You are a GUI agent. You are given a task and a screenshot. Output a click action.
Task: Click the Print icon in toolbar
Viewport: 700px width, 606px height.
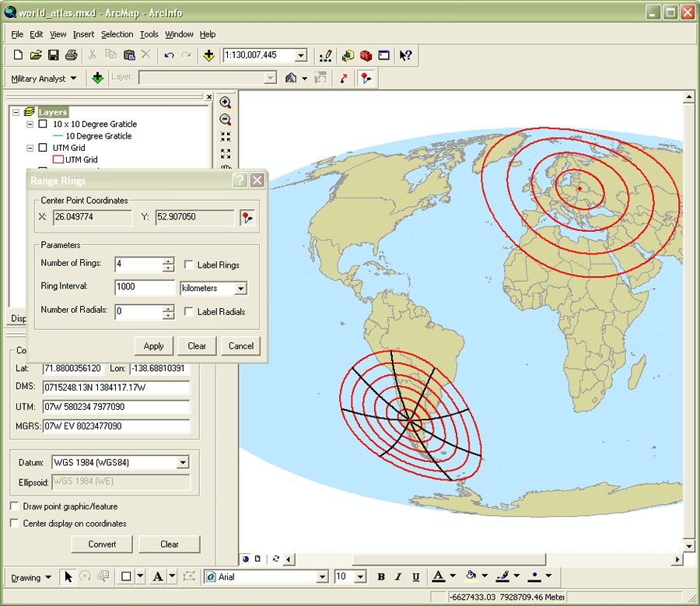[72, 55]
